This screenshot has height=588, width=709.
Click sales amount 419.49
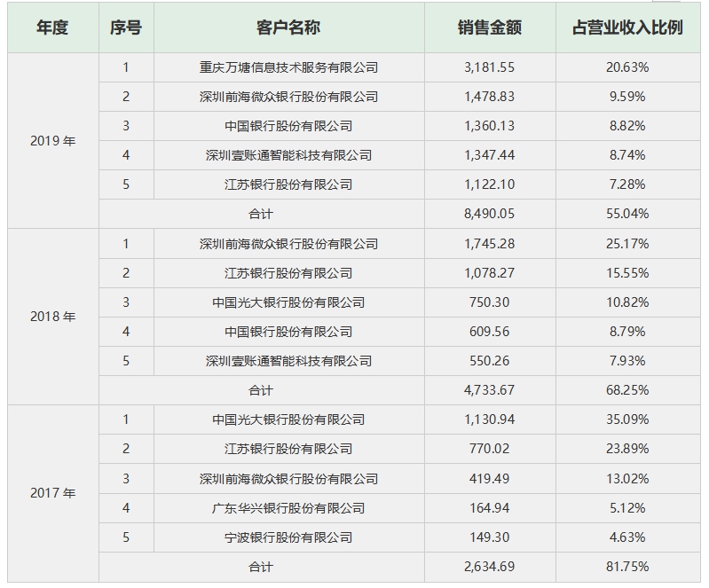(x=489, y=479)
